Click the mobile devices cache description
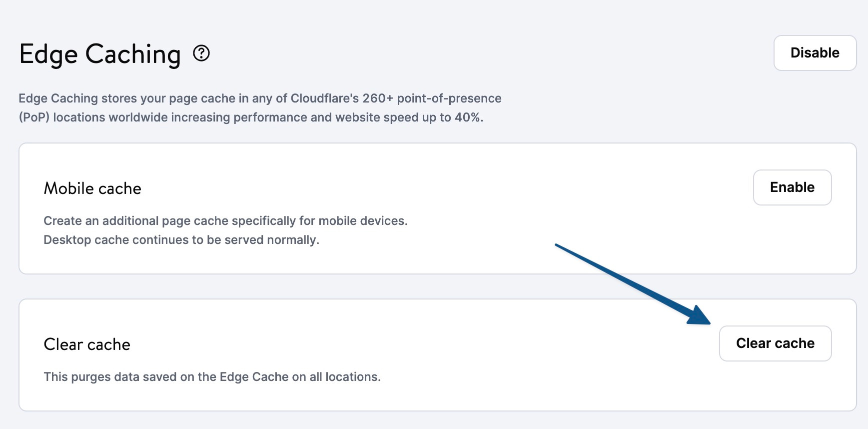The image size is (868, 429). tap(226, 220)
